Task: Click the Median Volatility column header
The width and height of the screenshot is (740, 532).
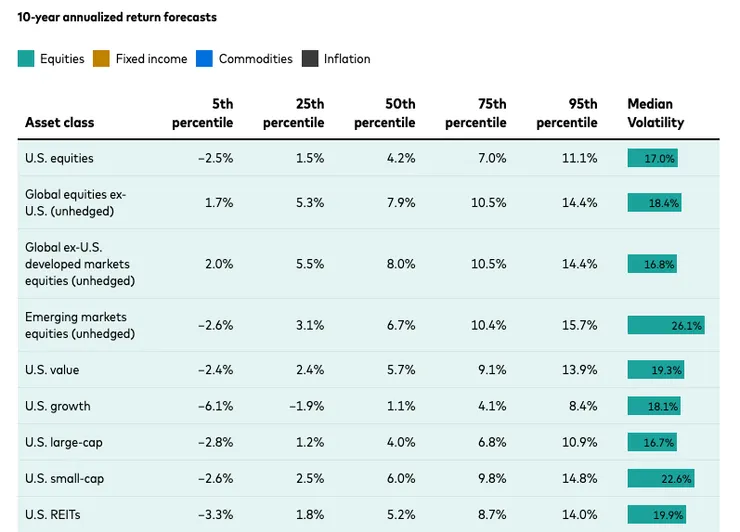Action: click(656, 113)
